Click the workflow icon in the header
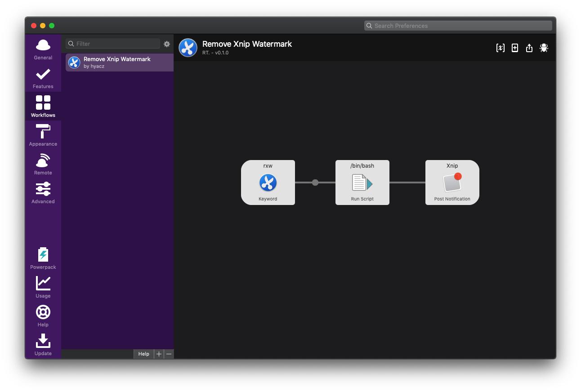 tap(188, 48)
